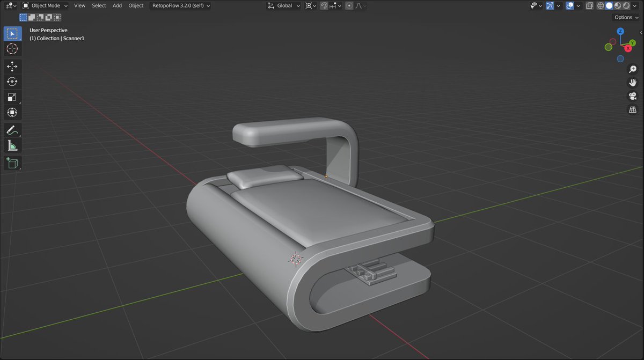Open the Object Mode dropdown
The image size is (644, 360).
click(x=46, y=5)
